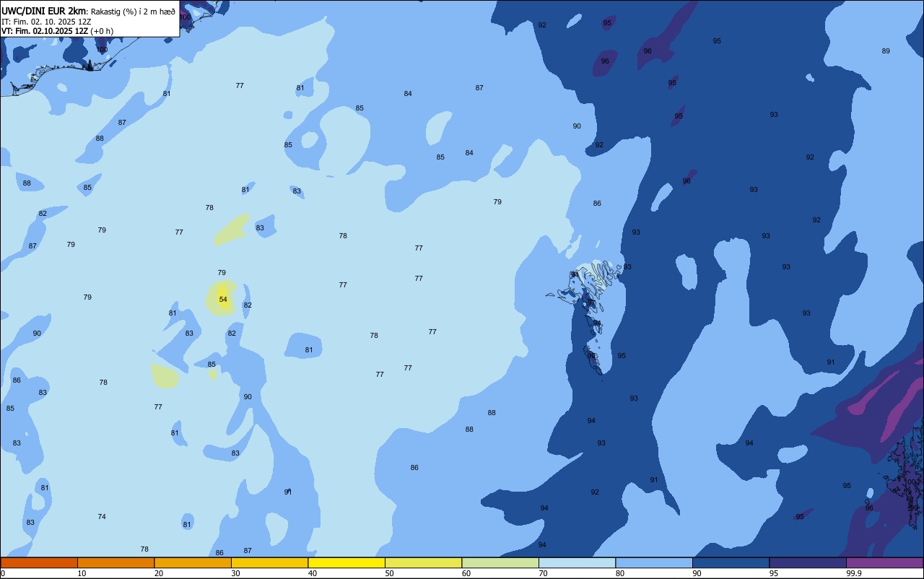Click the 'VT: Fim. 02.10.2025 12Z (+0 h)' line

click(57, 31)
